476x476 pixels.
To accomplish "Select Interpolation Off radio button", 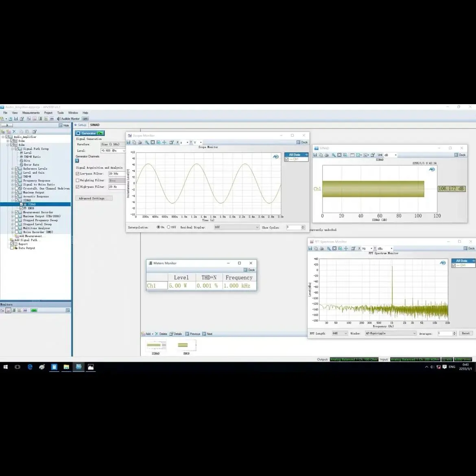I will click(168, 227).
